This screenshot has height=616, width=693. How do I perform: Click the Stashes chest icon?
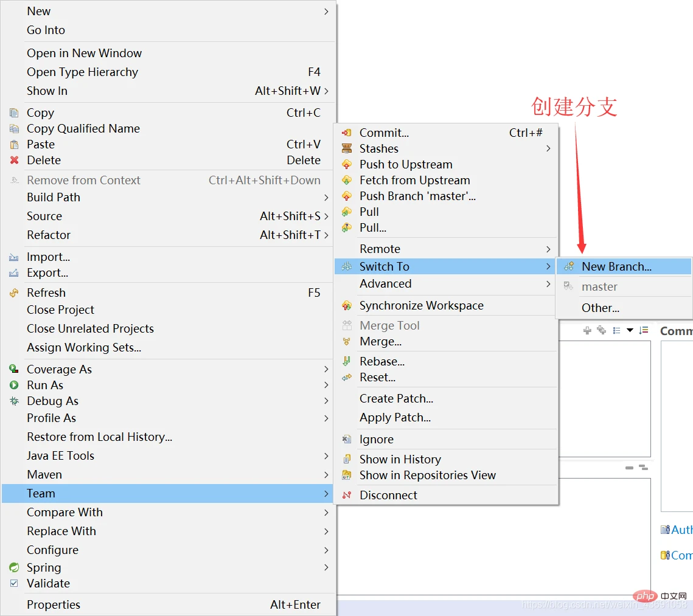347,148
